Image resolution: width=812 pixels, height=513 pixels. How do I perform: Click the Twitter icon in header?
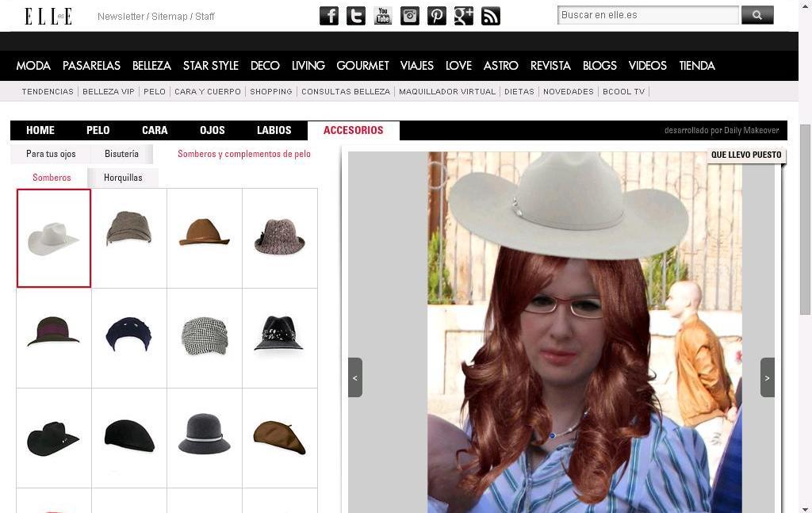pyautogui.click(x=356, y=16)
